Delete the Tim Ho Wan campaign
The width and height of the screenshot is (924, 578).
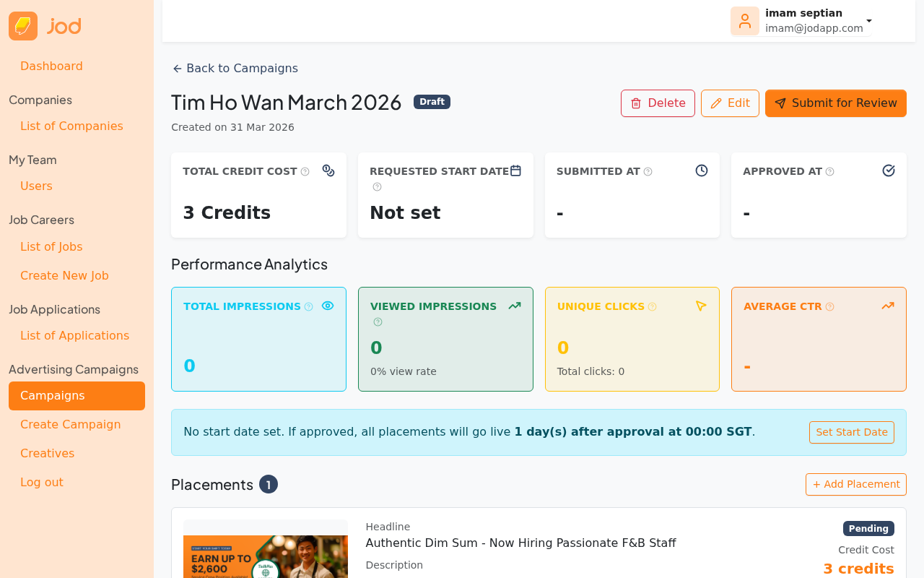(658, 103)
